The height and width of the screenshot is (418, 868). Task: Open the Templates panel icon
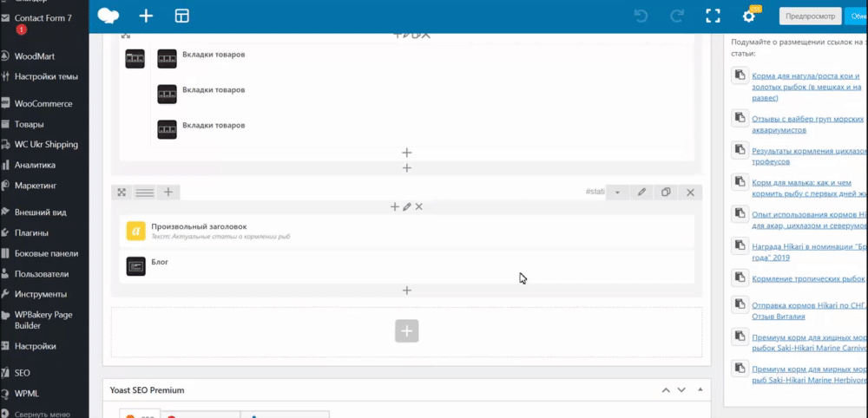coord(181,16)
